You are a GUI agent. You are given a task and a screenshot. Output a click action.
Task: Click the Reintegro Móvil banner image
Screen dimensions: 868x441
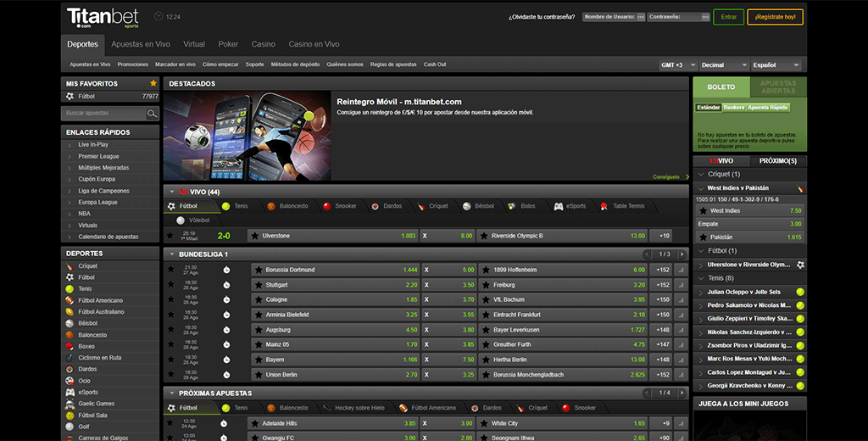[x=247, y=137]
